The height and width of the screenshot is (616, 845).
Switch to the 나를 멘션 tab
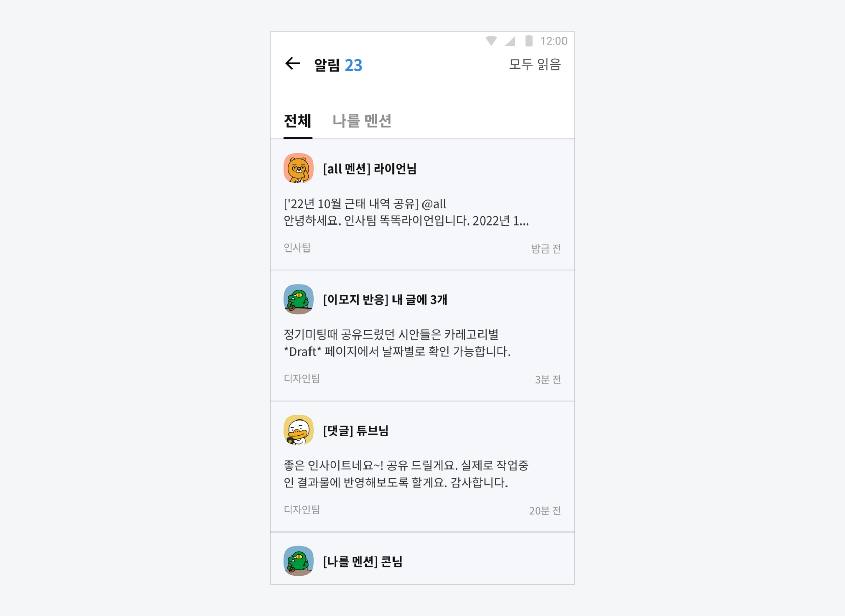(x=362, y=121)
